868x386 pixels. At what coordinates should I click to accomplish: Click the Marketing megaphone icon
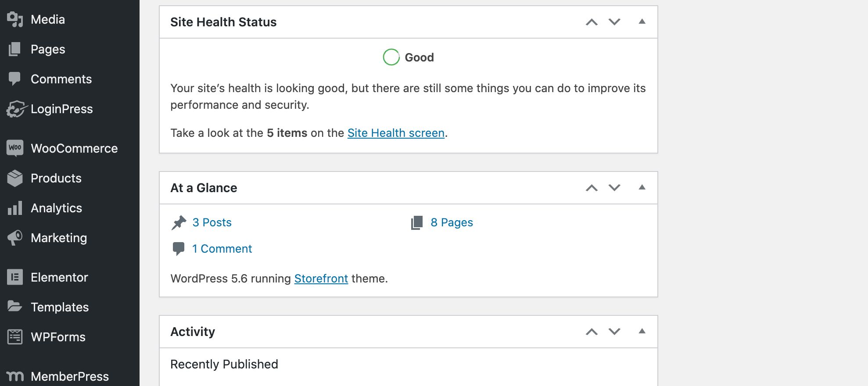coord(15,238)
